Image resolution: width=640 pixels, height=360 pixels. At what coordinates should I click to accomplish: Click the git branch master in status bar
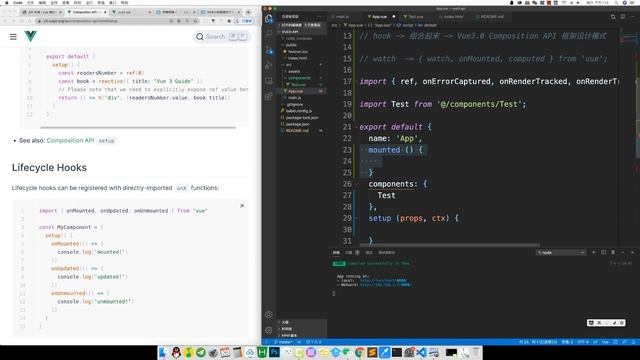click(x=283, y=342)
